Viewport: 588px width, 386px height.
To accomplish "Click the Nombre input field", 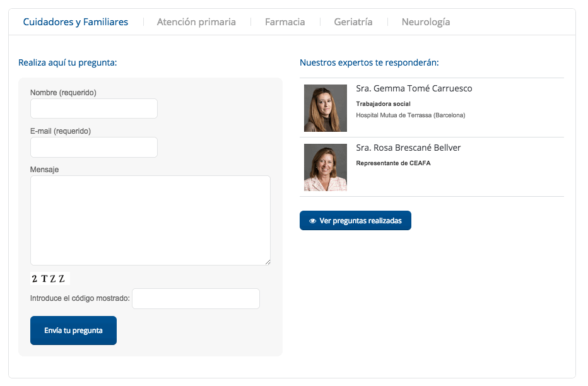I will [x=94, y=108].
